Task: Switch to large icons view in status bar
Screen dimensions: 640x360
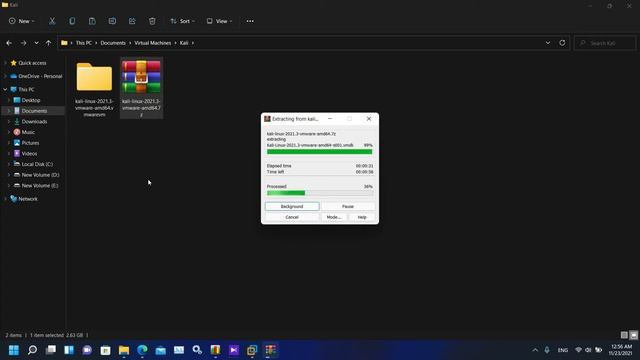Action: pos(633,335)
